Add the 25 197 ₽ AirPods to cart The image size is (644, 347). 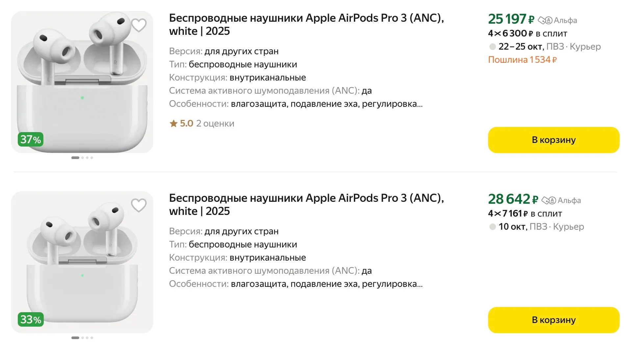click(x=554, y=140)
